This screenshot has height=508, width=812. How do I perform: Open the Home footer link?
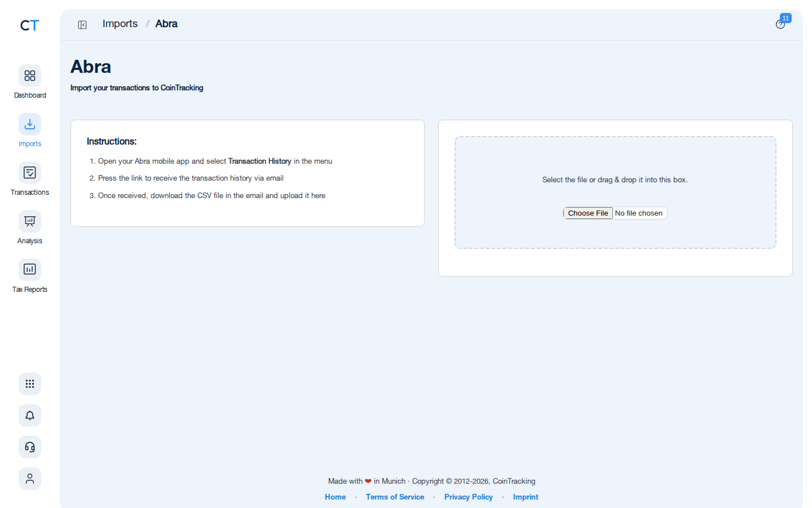coord(336,497)
